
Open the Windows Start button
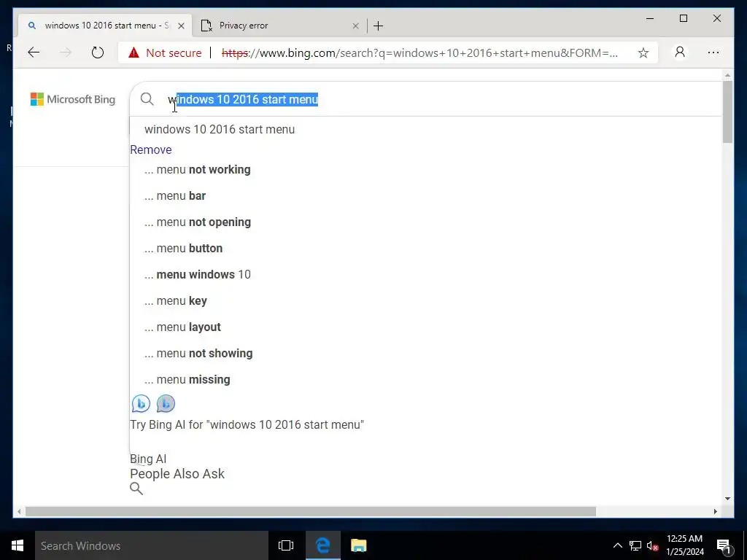18,545
